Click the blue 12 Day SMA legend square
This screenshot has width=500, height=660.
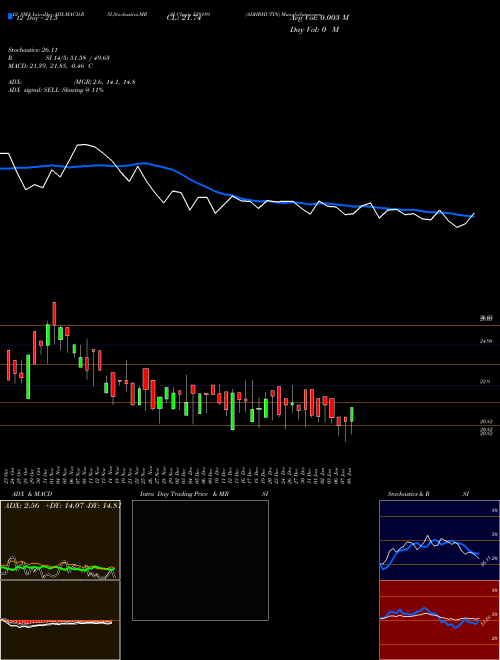pos(10,17)
